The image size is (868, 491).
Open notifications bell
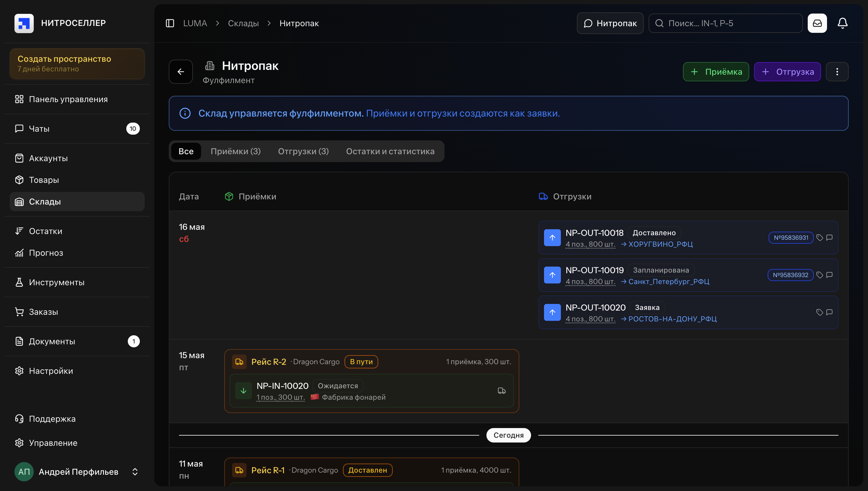click(842, 23)
